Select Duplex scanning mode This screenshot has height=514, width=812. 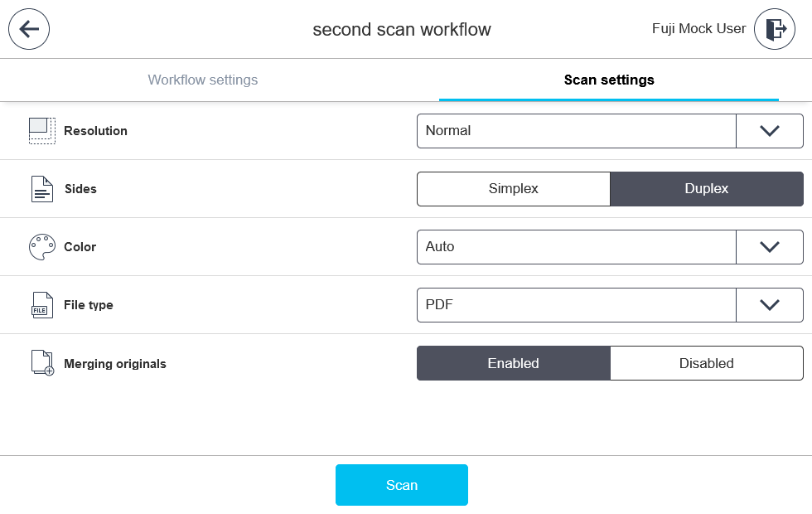[x=706, y=188]
